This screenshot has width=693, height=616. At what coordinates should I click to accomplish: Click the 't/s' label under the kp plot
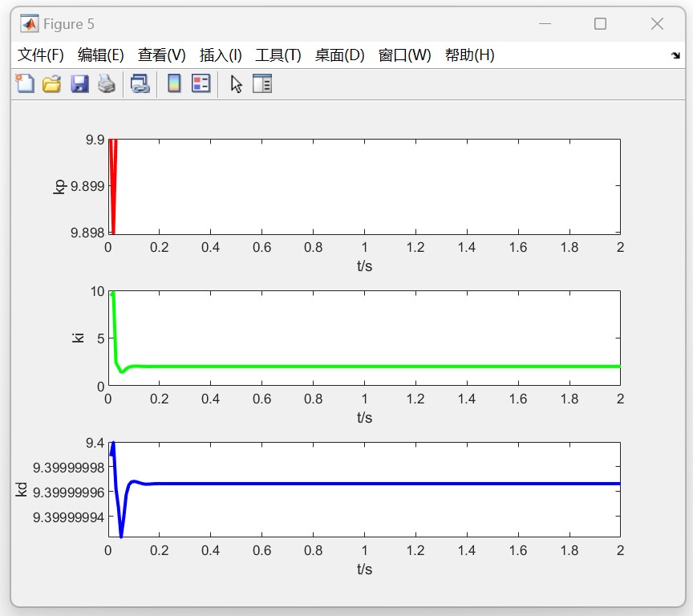coord(365,266)
